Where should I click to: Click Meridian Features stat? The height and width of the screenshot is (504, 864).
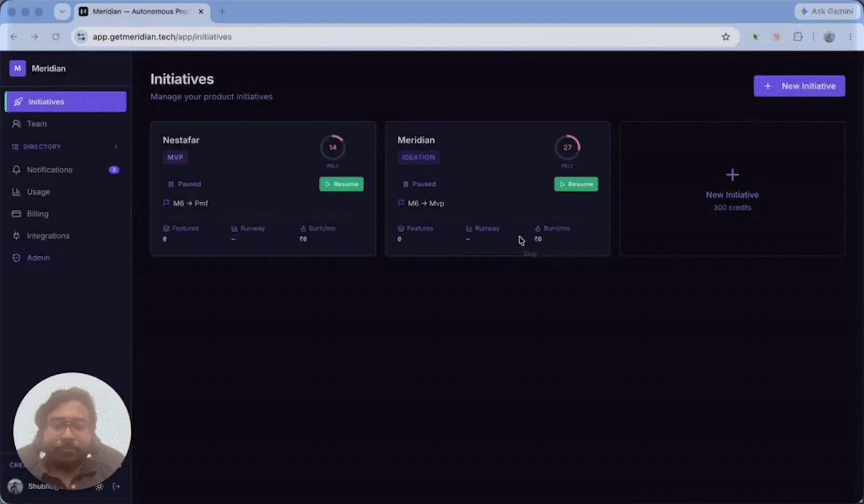[415, 234]
